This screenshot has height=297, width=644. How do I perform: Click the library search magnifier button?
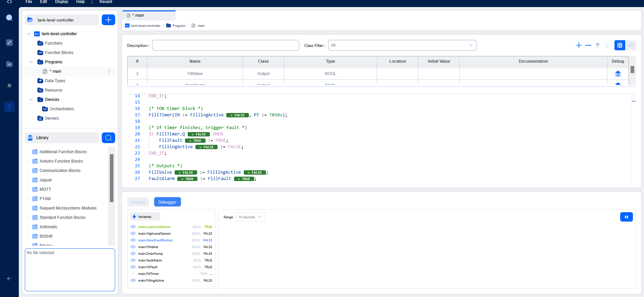click(108, 138)
